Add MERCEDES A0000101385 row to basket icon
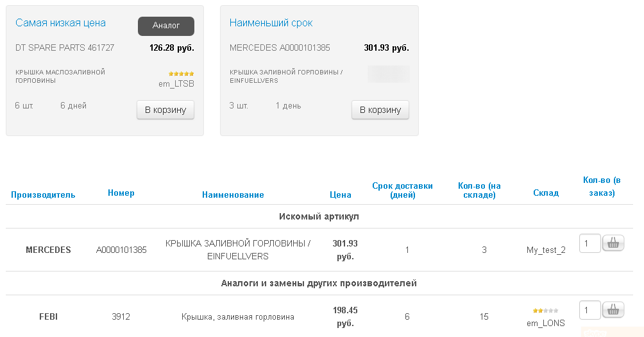644x337 pixels. tap(613, 243)
